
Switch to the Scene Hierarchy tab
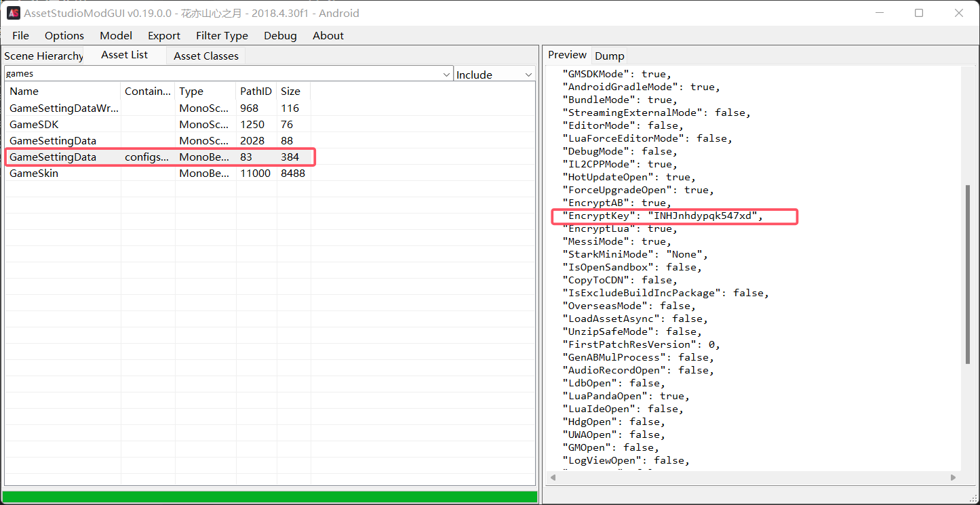click(43, 56)
